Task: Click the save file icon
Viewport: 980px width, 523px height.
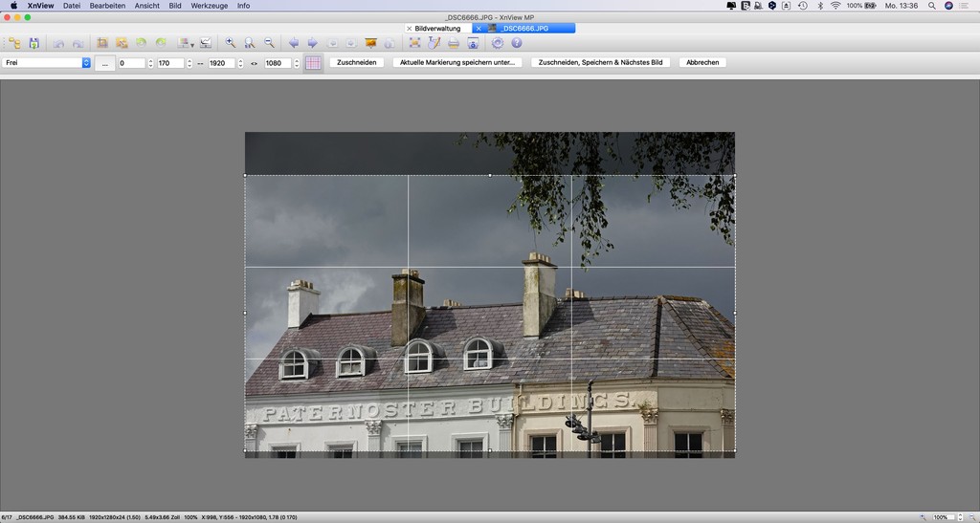Action: tap(34, 43)
